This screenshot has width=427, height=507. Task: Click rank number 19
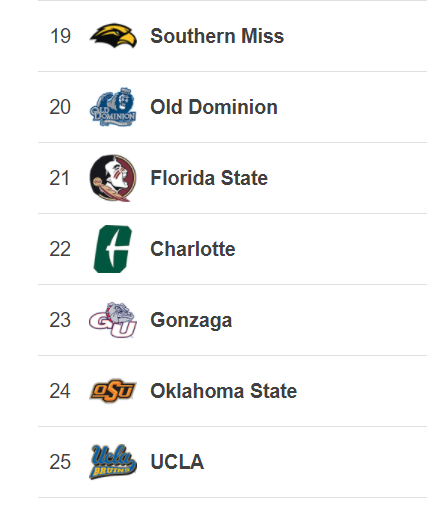60,36
